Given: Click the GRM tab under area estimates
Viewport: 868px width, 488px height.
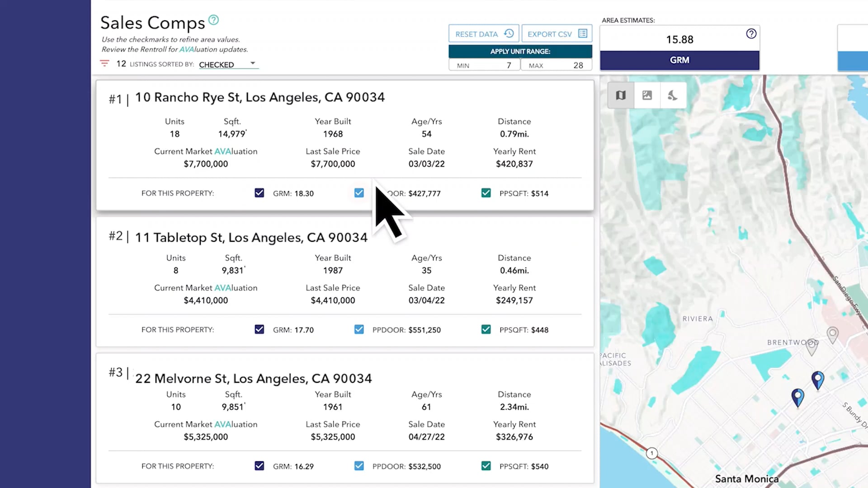Looking at the screenshot, I should [679, 60].
